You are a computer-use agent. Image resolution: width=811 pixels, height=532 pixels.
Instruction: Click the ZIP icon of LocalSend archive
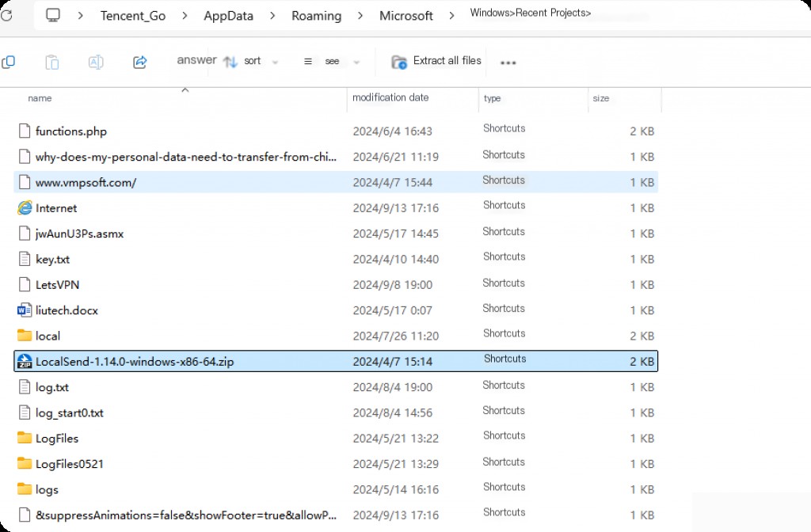(x=25, y=361)
